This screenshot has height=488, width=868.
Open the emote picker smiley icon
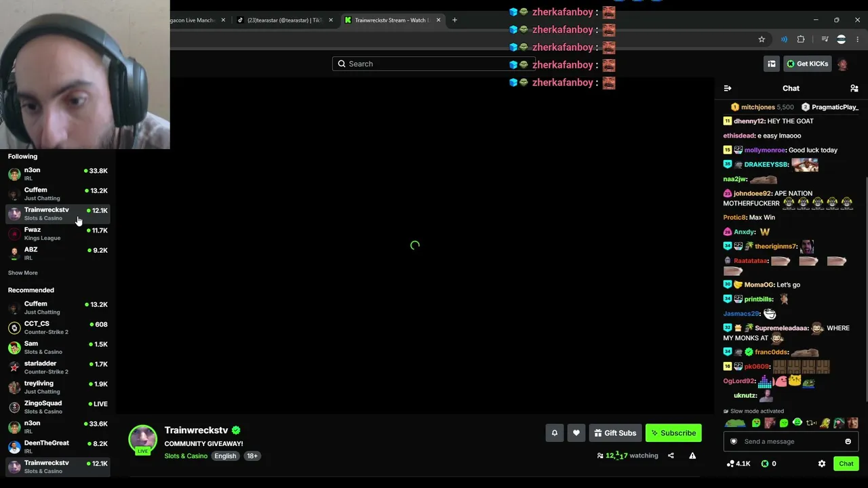click(x=848, y=441)
